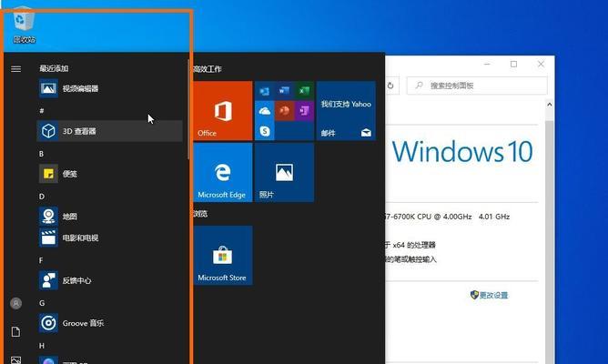Jump to letter group G header

click(x=42, y=303)
